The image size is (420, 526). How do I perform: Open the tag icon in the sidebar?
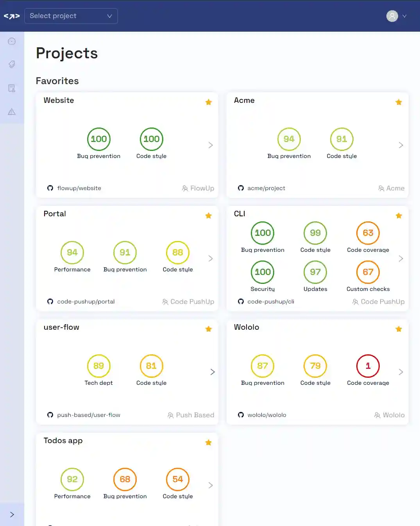click(12, 65)
